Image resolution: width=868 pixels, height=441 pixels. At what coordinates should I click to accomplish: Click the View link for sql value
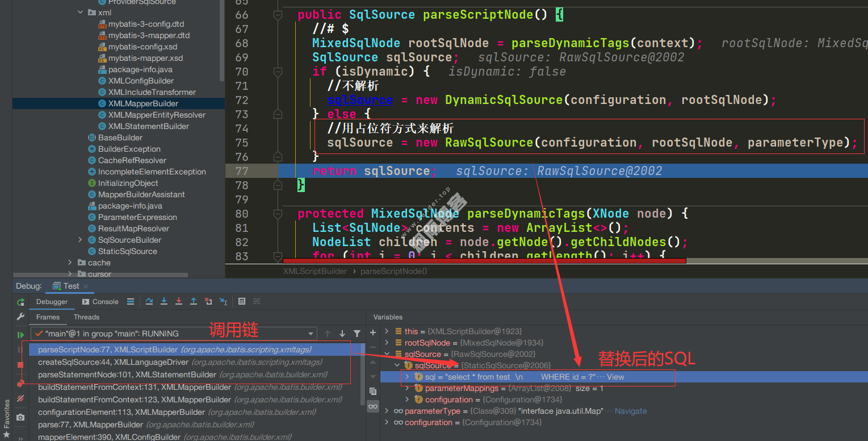pyautogui.click(x=615, y=377)
